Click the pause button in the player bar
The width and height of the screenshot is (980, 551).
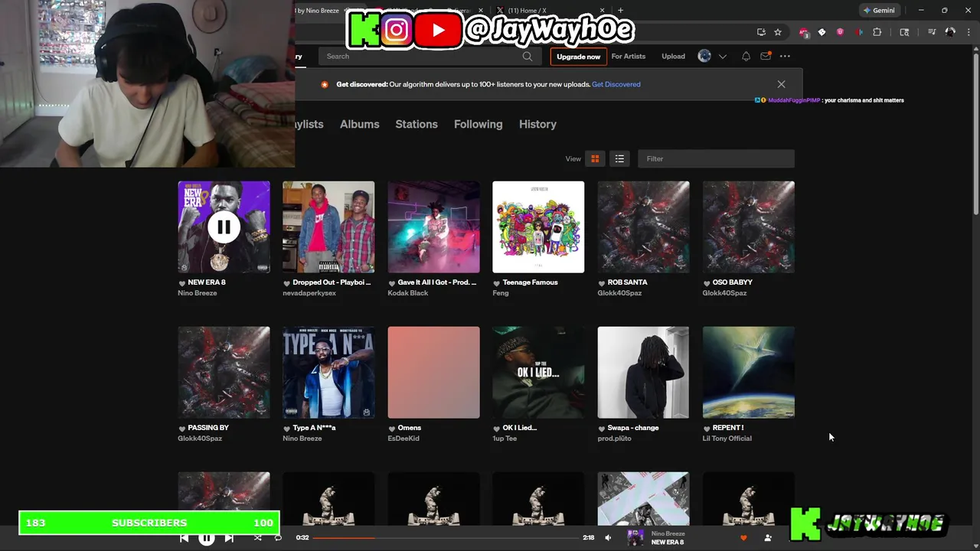tap(207, 538)
